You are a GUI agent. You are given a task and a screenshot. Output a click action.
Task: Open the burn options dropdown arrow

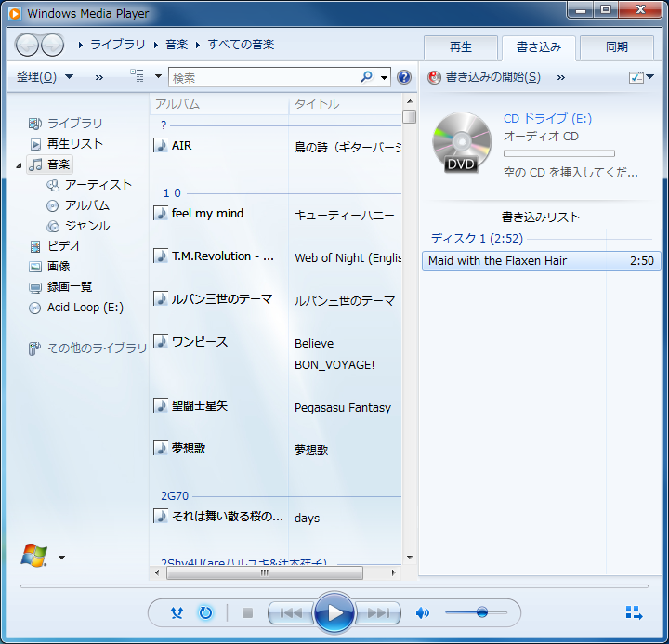(x=649, y=77)
